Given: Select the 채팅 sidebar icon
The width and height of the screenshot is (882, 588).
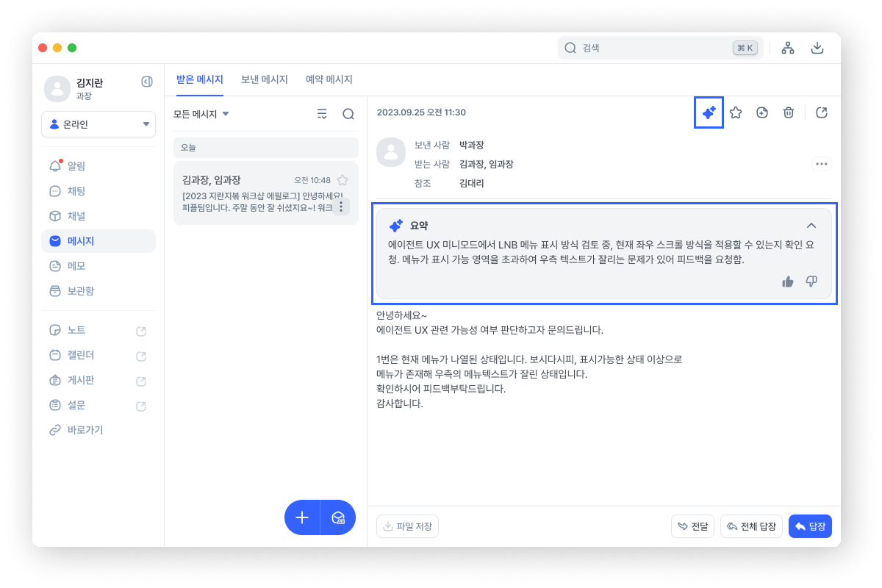Looking at the screenshot, I should pyautogui.click(x=68, y=191).
